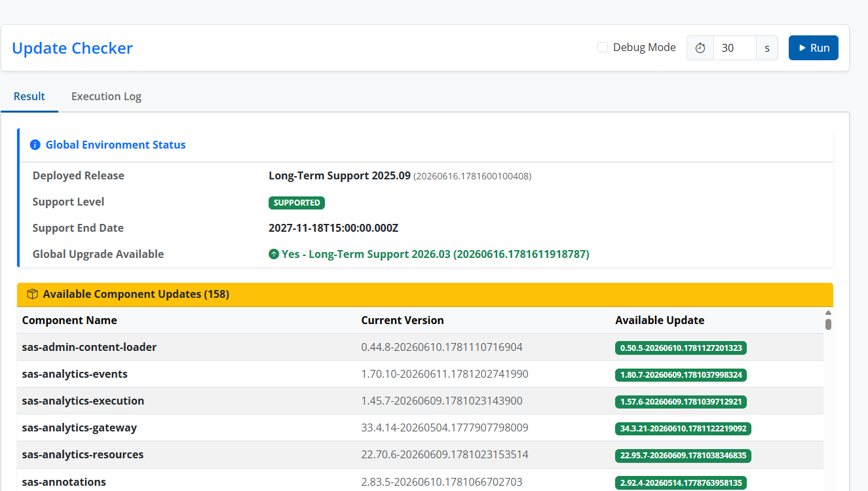Select the sas-analytics-gateway component name

click(79, 427)
